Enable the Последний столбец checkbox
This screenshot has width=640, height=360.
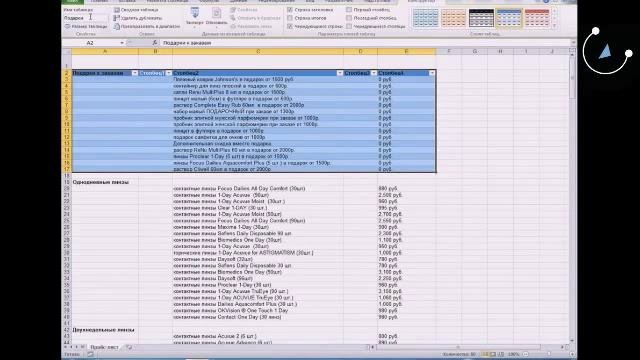click(x=349, y=18)
